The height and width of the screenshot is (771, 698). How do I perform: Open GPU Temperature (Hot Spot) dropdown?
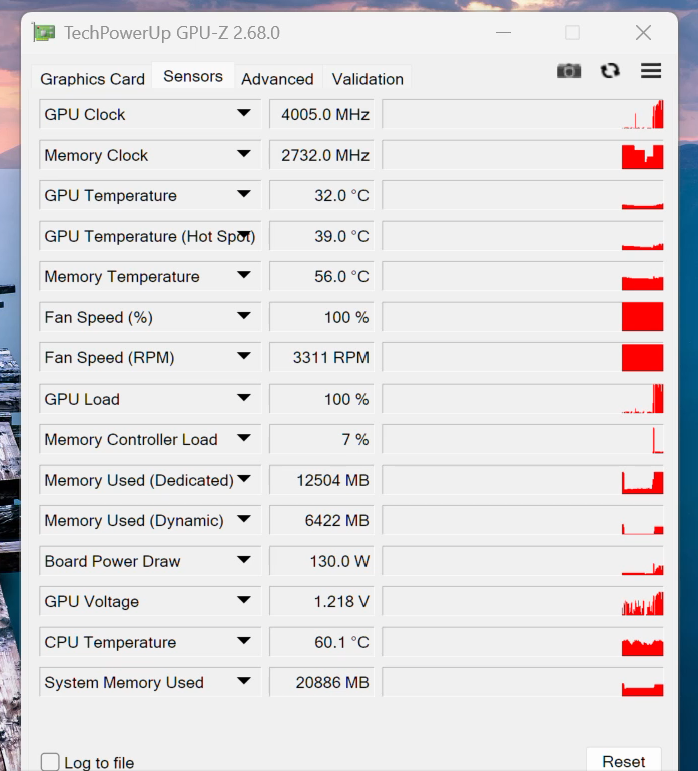point(245,236)
